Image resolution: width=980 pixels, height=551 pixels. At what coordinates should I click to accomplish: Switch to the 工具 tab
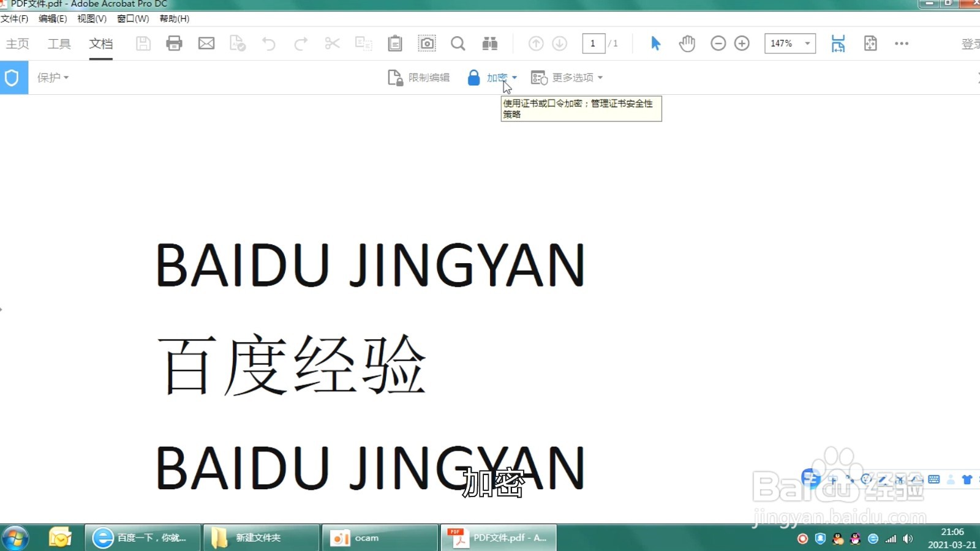point(59,43)
